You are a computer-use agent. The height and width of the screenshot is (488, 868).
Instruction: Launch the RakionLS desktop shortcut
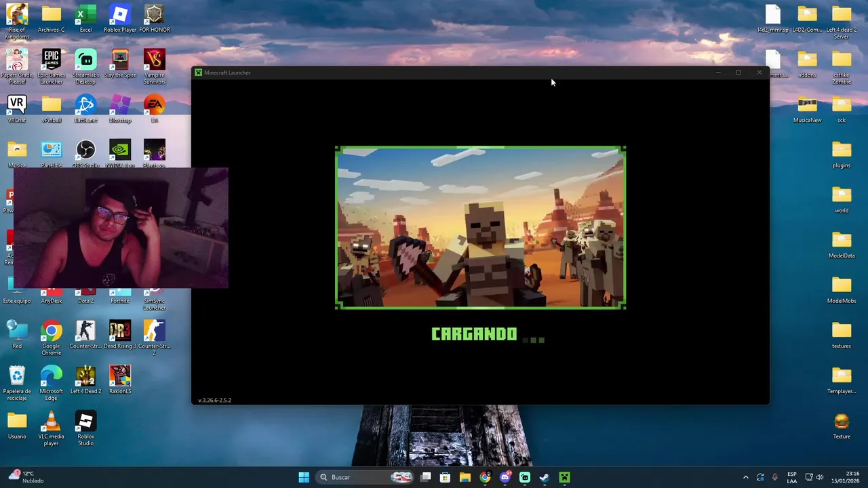(x=120, y=380)
